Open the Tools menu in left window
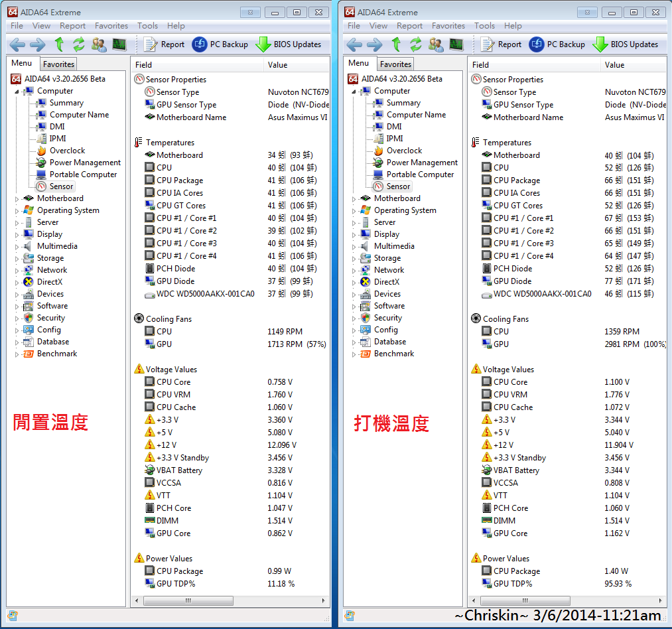The width and height of the screenshot is (672, 629). tap(147, 26)
